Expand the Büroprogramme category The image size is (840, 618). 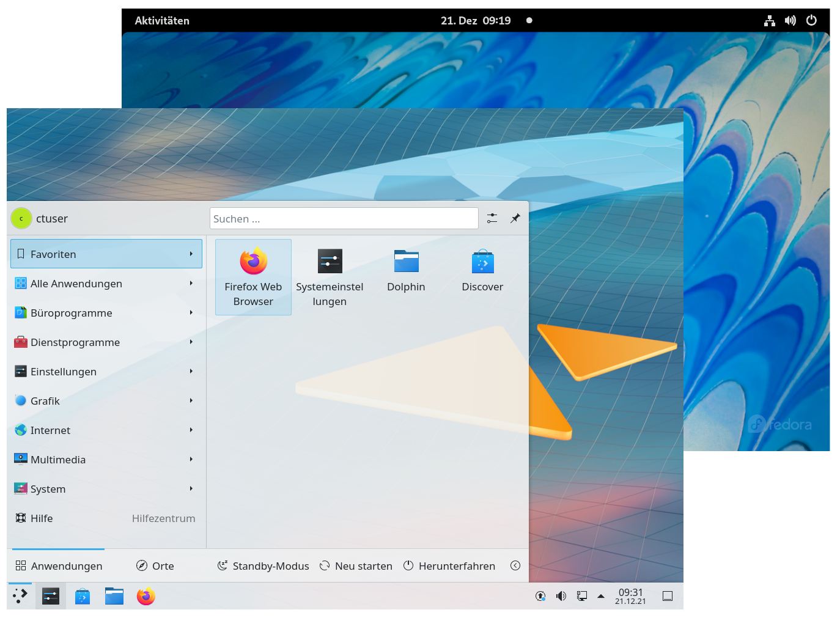[106, 313]
